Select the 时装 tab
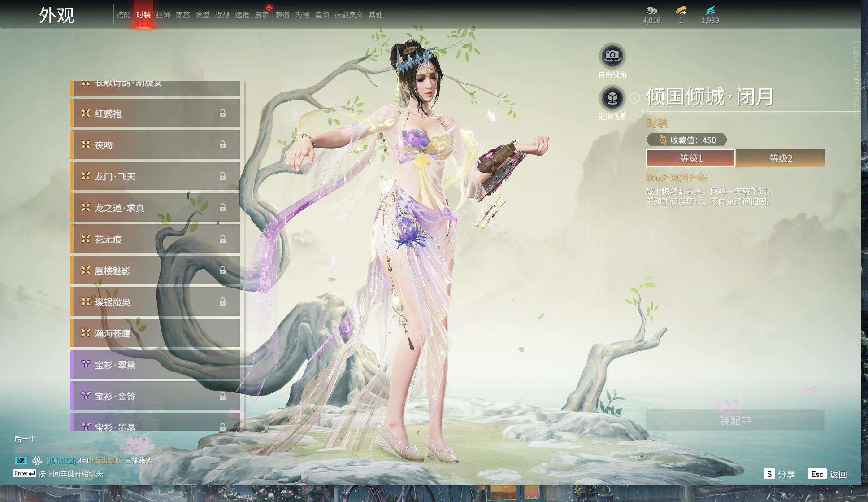The height and width of the screenshot is (502, 868). tap(143, 15)
